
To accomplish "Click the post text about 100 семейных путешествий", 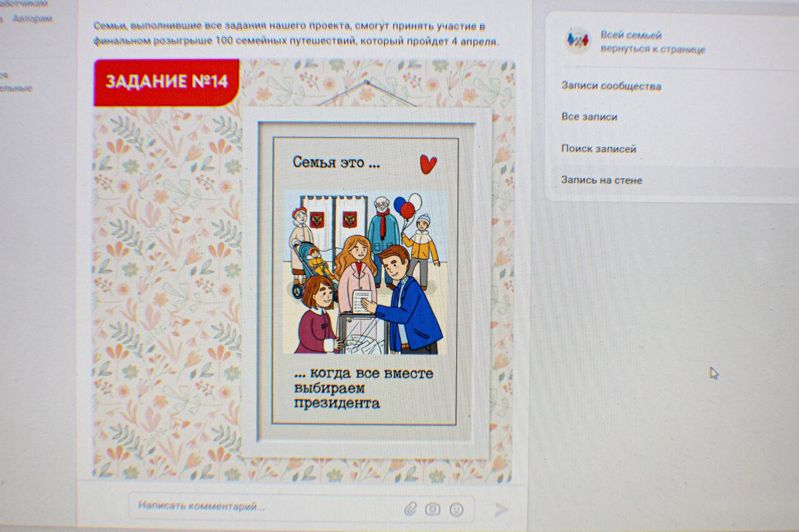I will [296, 34].
